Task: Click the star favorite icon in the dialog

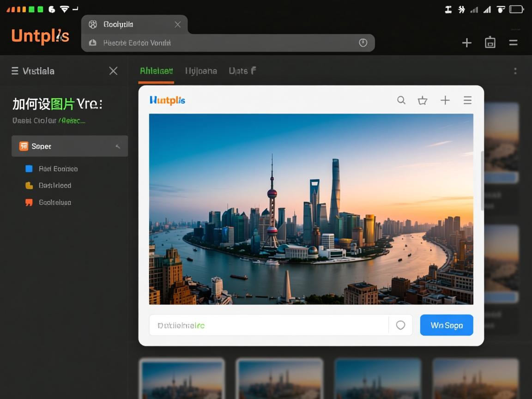Action: point(423,100)
